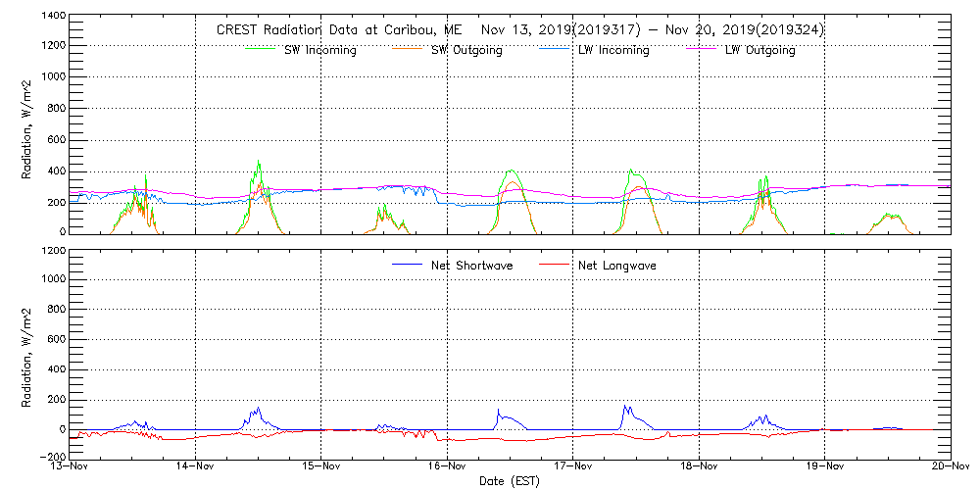
Task: Select the Net Longwave legend label
Action: pos(618,266)
